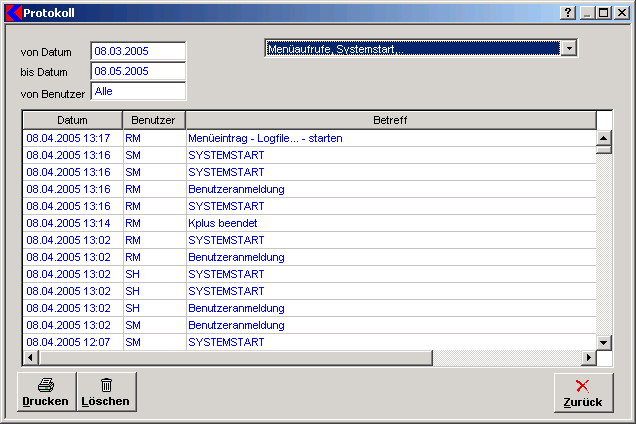Click the Protokoll title bar app icon
This screenshot has height=424, width=636.
(x=13, y=12)
